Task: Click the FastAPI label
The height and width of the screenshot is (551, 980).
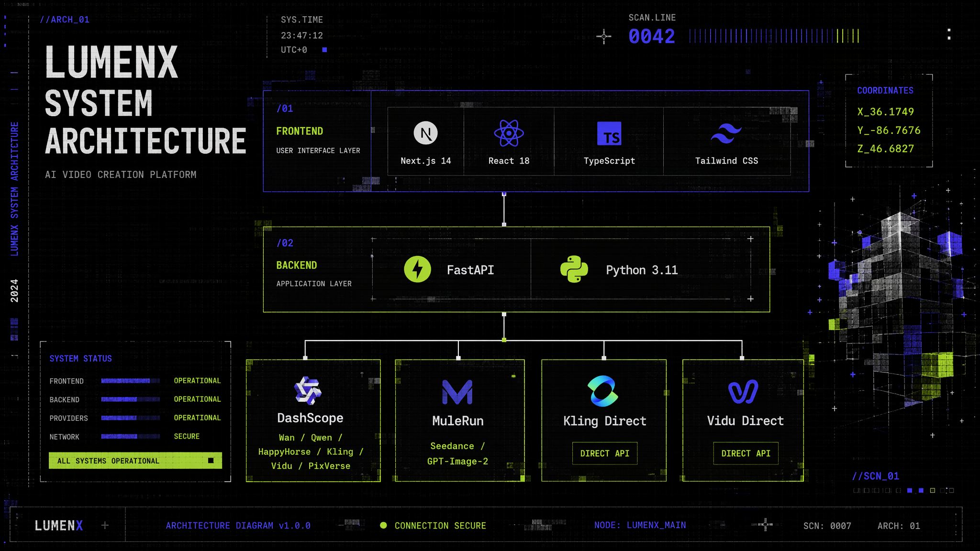Action: pos(470,270)
